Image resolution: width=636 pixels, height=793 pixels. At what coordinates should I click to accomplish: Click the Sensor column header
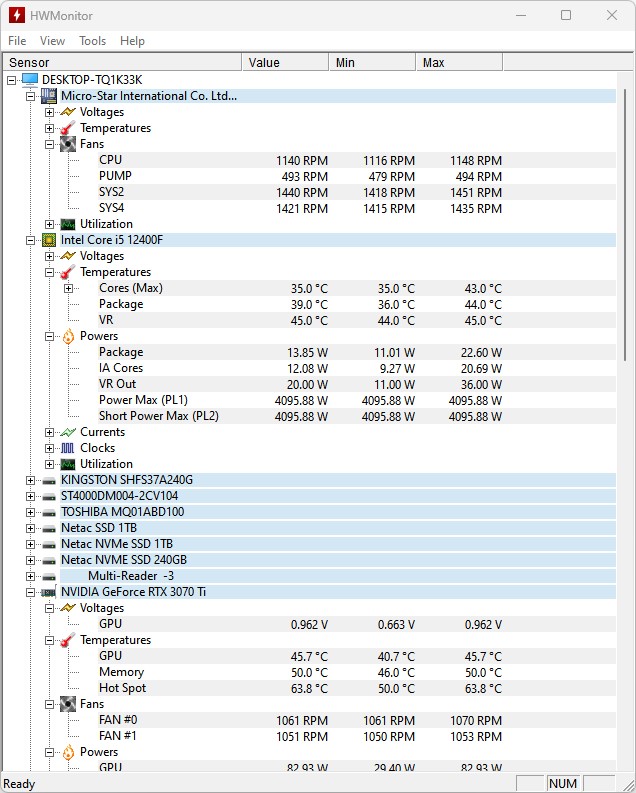tap(122, 62)
